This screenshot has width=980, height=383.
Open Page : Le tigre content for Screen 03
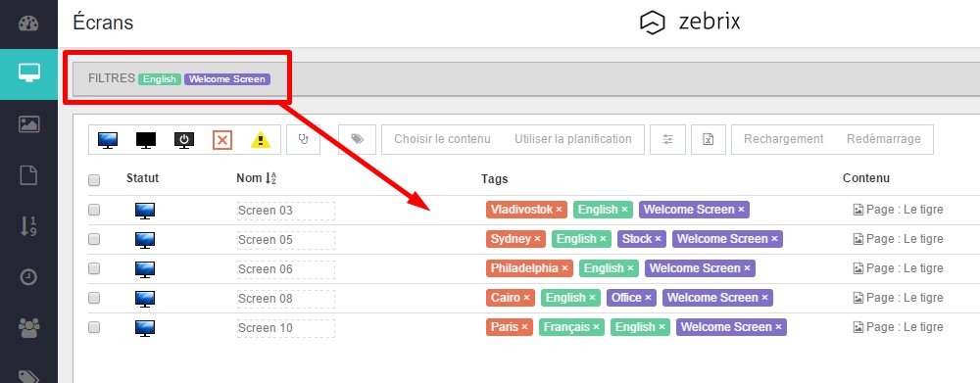click(898, 210)
